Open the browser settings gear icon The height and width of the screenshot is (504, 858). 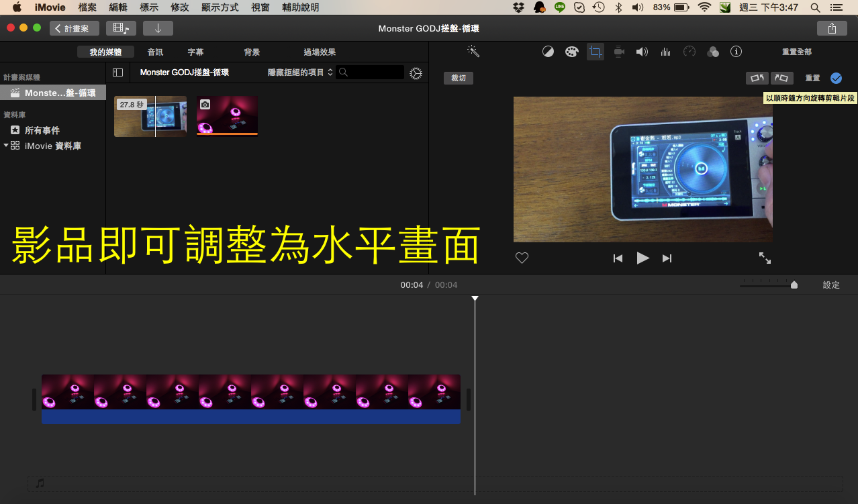coord(416,73)
